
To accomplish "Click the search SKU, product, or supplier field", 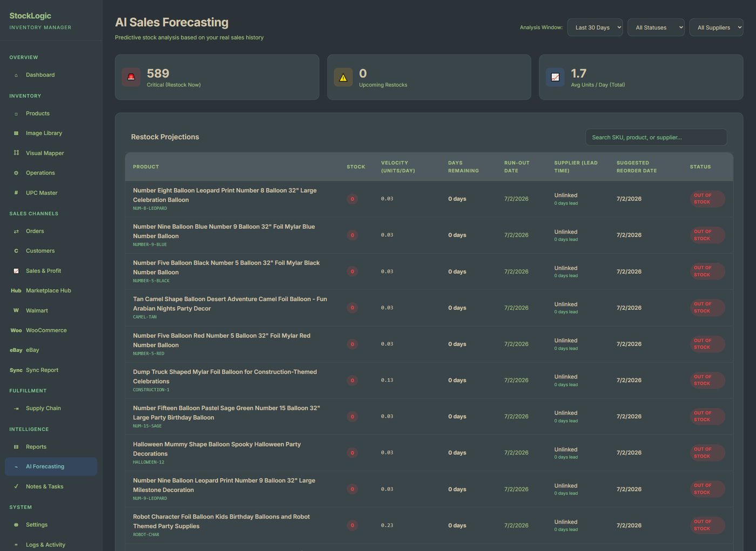I will pyautogui.click(x=656, y=137).
